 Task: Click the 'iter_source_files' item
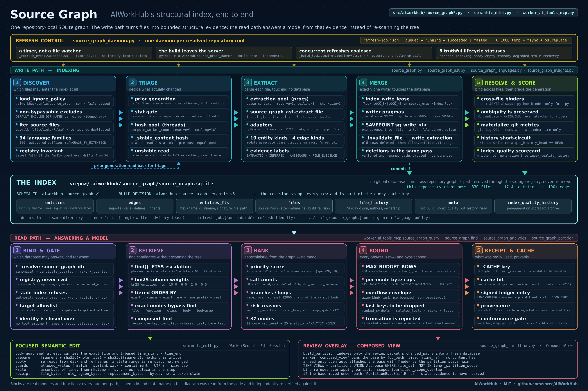pos(63,127)
